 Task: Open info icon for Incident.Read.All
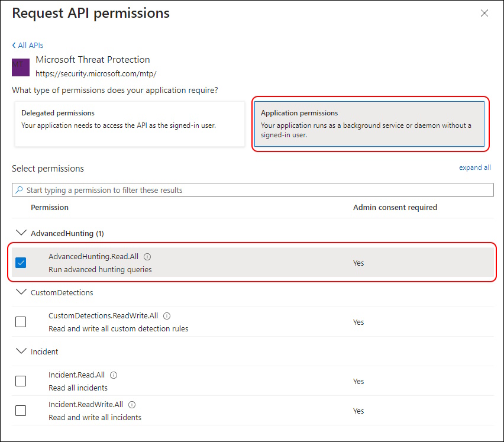pos(114,375)
